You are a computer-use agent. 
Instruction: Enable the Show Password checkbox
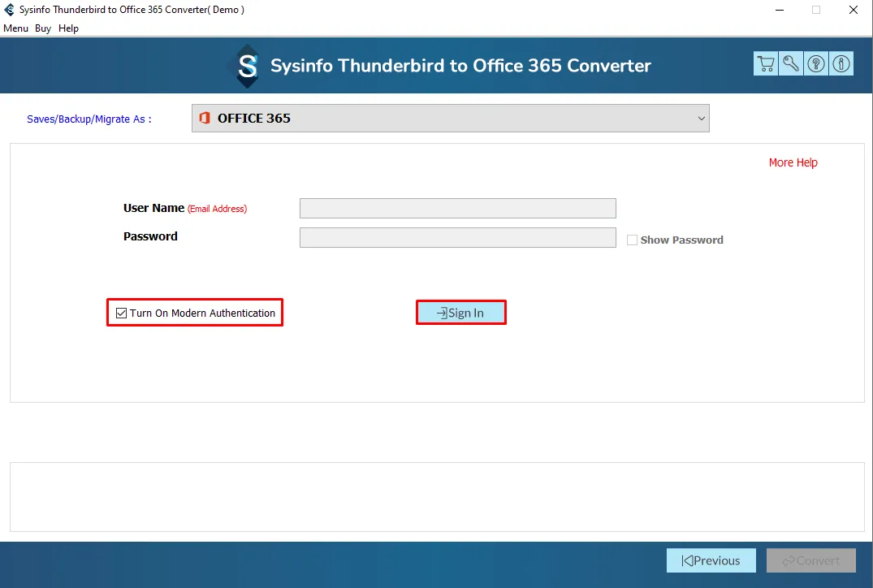pos(632,240)
